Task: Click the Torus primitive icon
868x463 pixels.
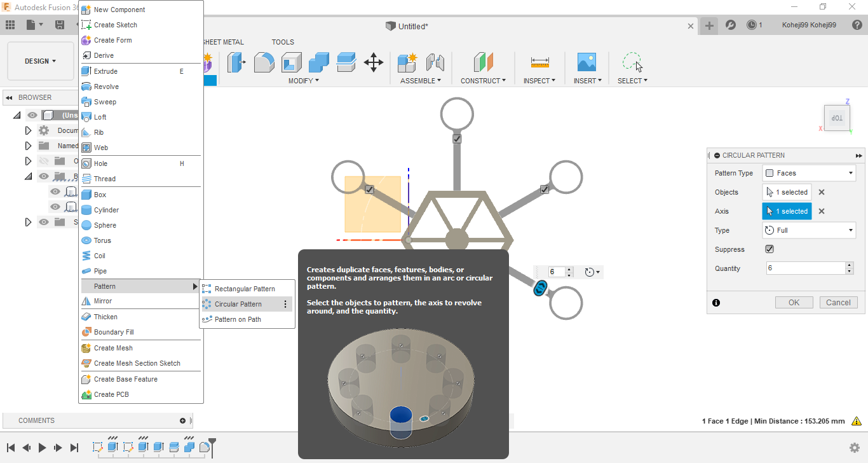Action: [x=86, y=240]
